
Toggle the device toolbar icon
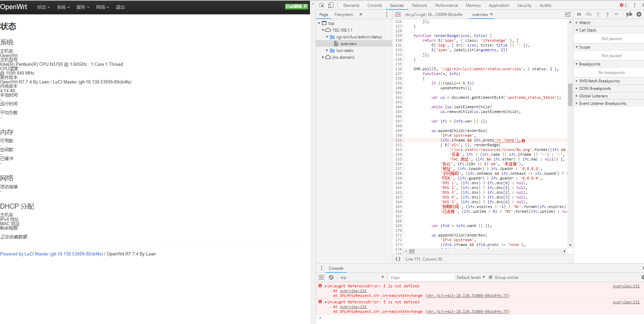click(x=331, y=5)
